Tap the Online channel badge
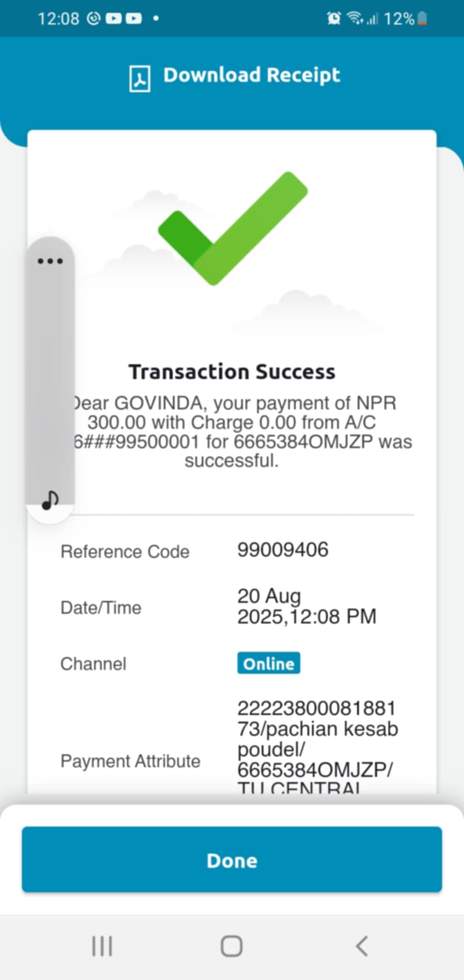464x980 pixels. pos(268,663)
